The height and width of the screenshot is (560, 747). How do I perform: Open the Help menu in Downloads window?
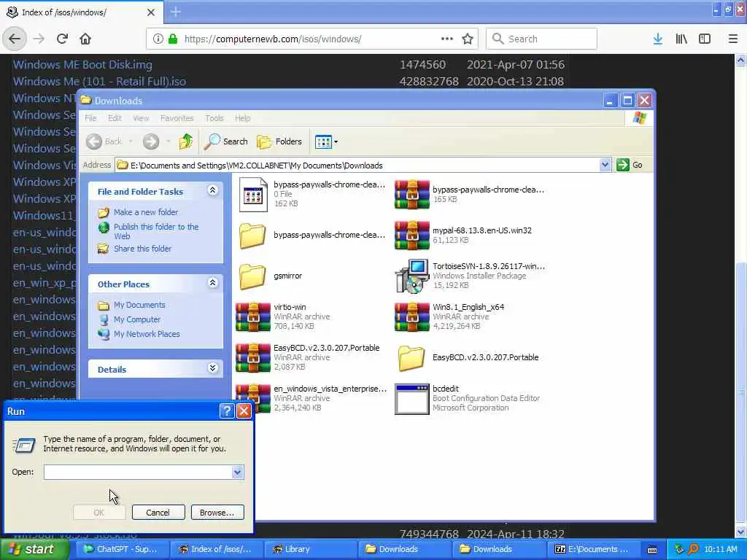tap(242, 118)
